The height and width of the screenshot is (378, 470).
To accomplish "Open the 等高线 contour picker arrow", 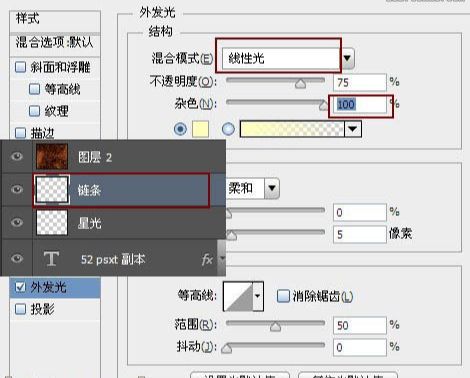I will (x=258, y=296).
